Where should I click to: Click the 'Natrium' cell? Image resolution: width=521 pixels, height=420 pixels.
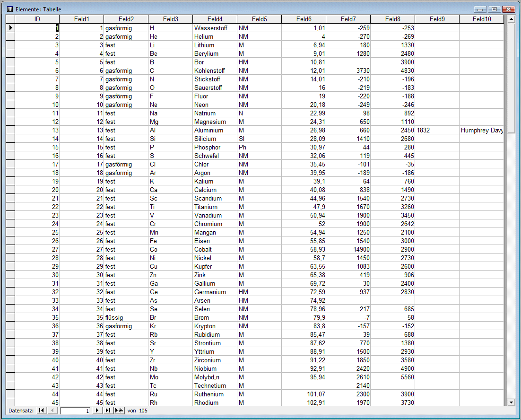(215, 114)
